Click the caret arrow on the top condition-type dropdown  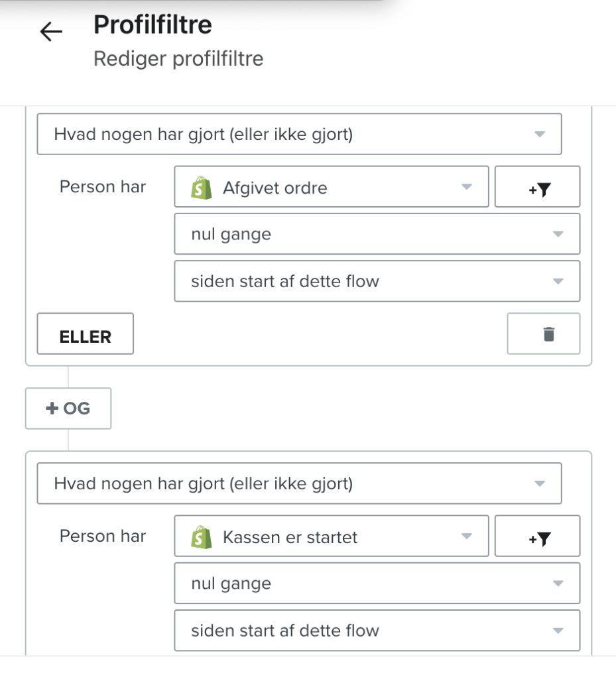[x=539, y=134]
